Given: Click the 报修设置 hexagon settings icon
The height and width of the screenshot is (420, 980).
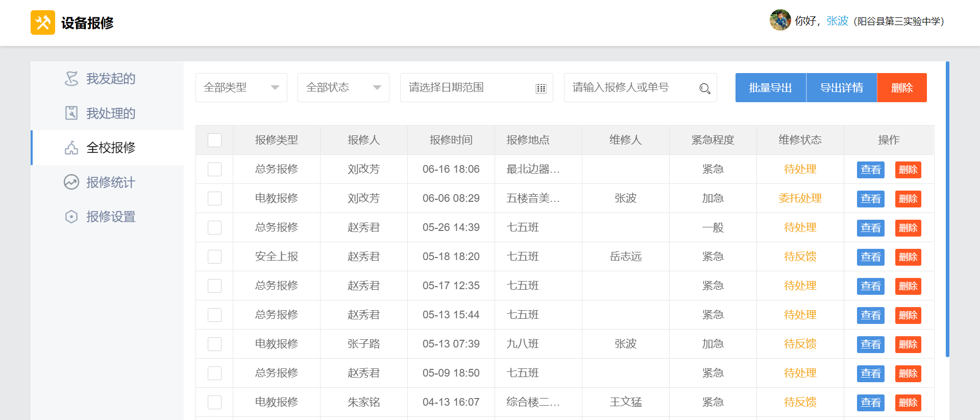Looking at the screenshot, I should [71, 217].
